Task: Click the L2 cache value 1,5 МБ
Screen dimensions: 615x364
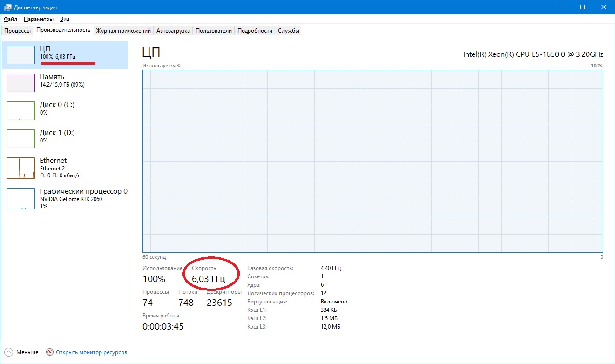Action: coord(330,318)
